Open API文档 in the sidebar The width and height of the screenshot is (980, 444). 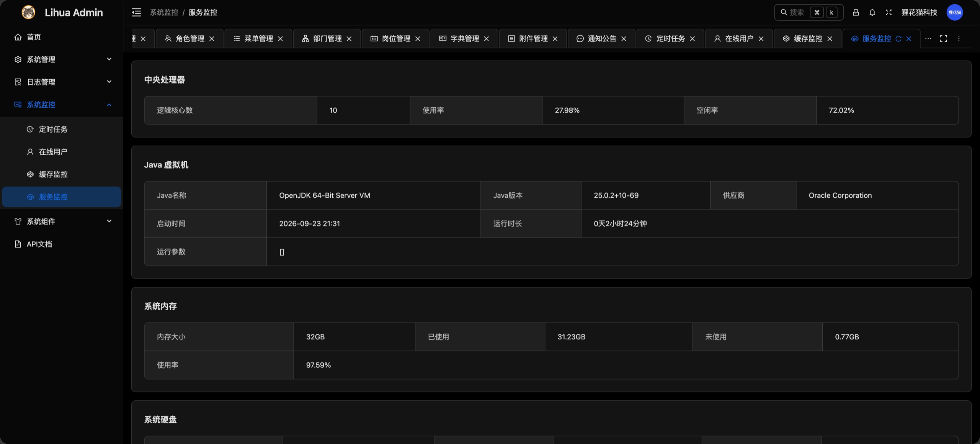click(x=61, y=244)
